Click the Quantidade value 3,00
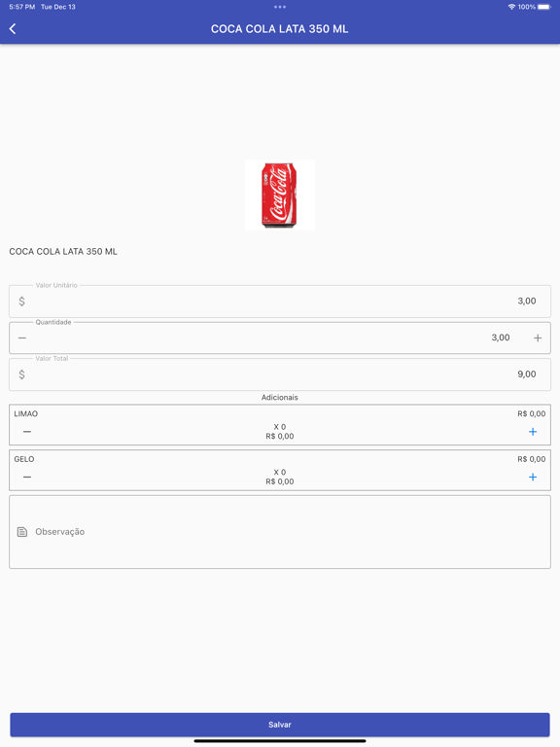This screenshot has width=560, height=747. (x=501, y=338)
